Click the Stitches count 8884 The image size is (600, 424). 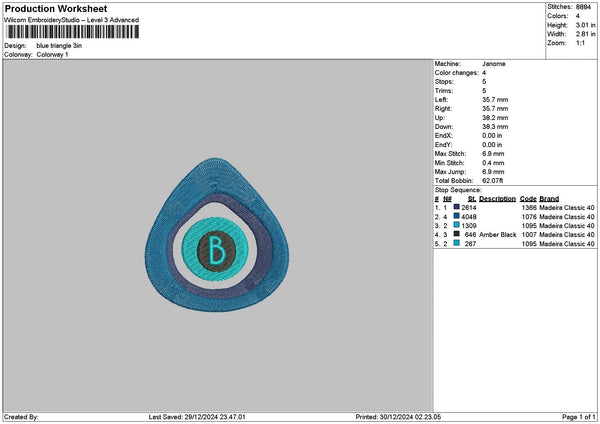(x=585, y=6)
